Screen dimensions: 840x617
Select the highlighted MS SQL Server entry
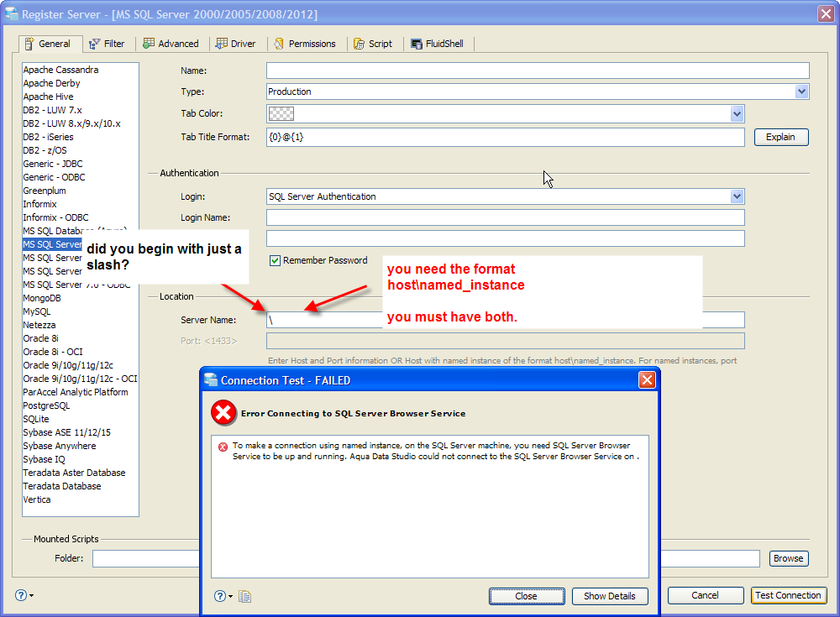[x=52, y=244]
